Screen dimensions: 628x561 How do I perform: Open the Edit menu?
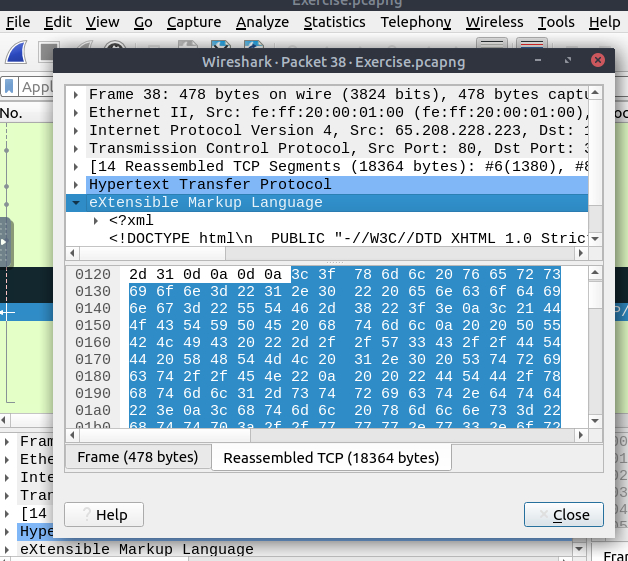point(58,22)
